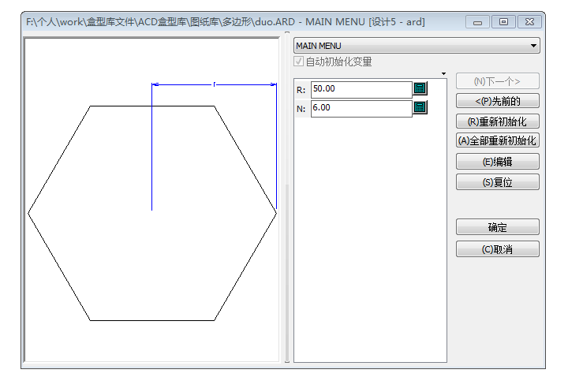Image resolution: width=568 pixels, height=392 pixels.
Task: Maximize the MAIN MENU dialog window
Action: click(504, 21)
